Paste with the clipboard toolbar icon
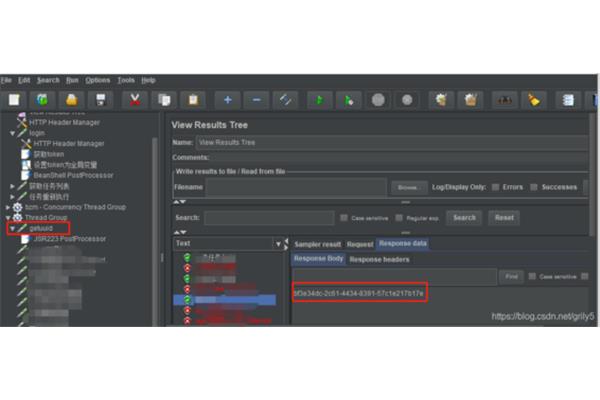Image resolution: width=600 pixels, height=400 pixels. coord(193,100)
